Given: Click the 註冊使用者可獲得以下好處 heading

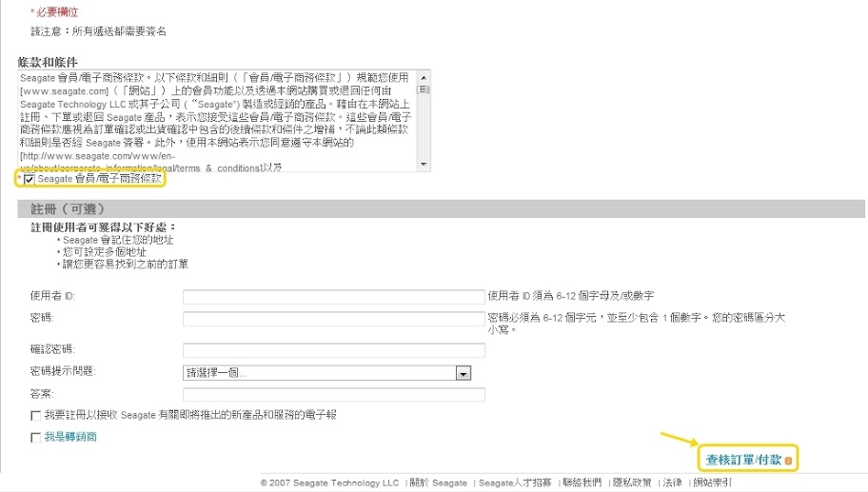Looking at the screenshot, I should pos(103,227).
